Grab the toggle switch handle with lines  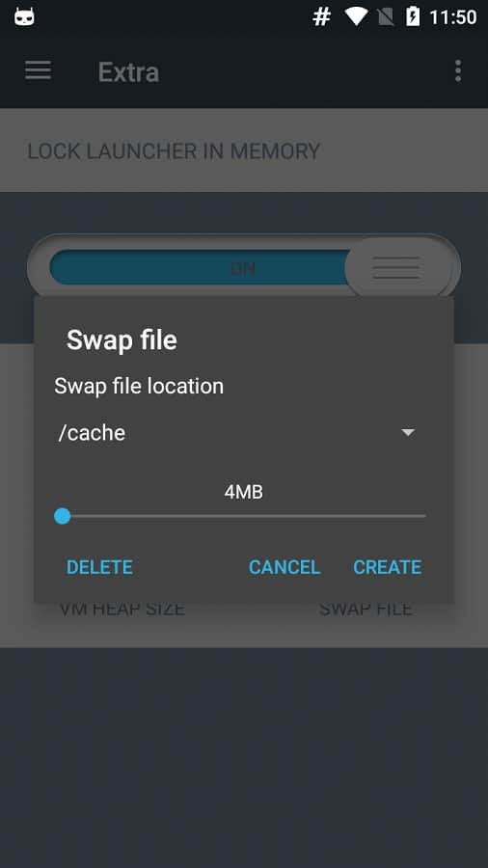pyautogui.click(x=396, y=268)
